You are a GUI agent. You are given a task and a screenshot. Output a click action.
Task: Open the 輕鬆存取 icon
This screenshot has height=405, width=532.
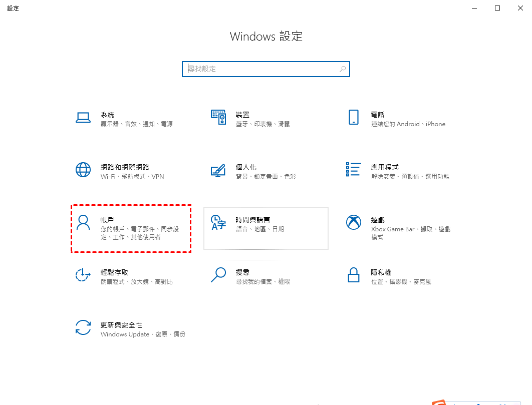click(83, 275)
